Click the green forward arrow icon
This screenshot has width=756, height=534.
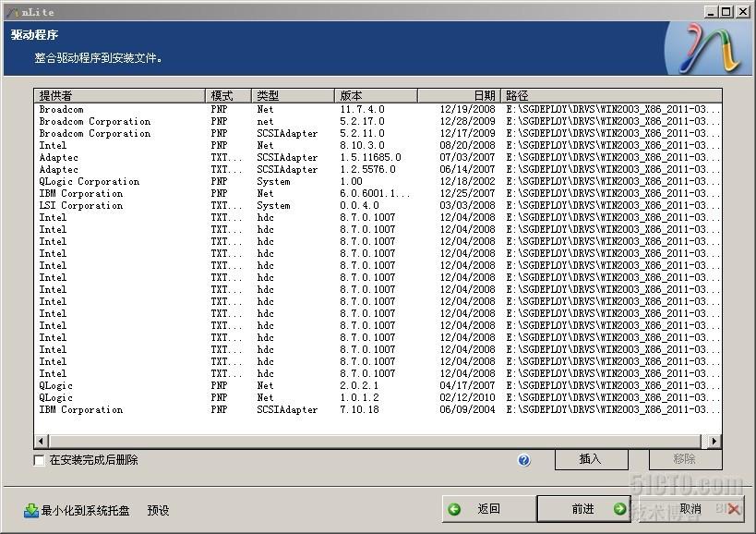click(x=619, y=509)
